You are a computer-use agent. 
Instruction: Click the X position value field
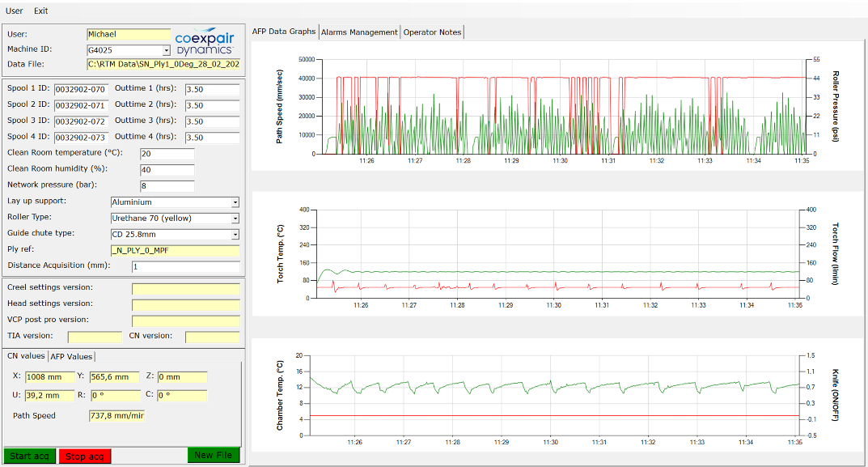coord(50,377)
